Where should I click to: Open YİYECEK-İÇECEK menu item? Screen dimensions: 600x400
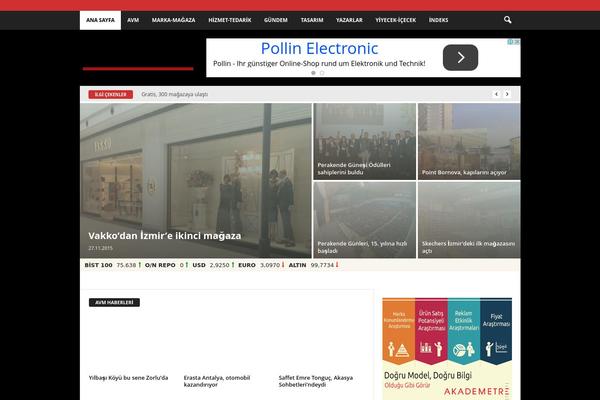395,20
